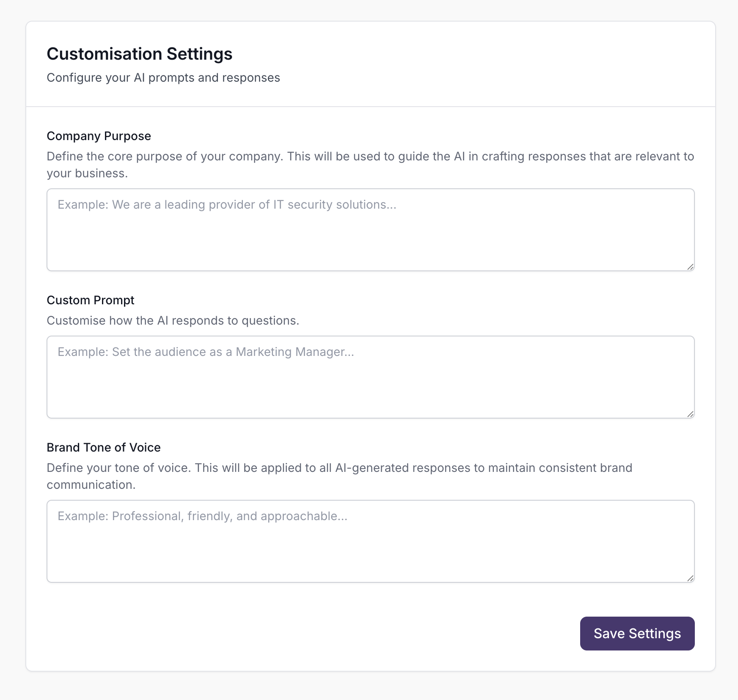The image size is (738, 700).
Task: Click the divider line below the header
Action: pyautogui.click(x=370, y=107)
